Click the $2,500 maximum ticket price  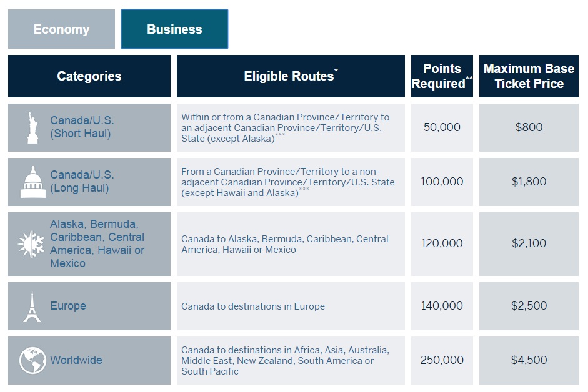coord(529,306)
